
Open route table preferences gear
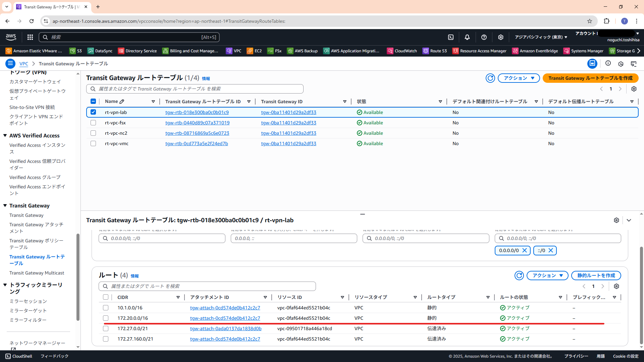(634, 89)
